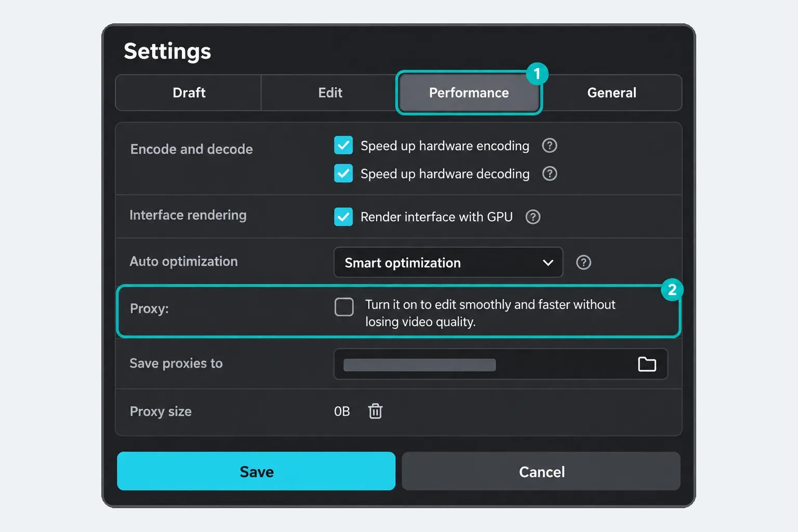Uncheck Speed up hardware decoding
Viewport: 798px width, 532px height.
click(343, 174)
